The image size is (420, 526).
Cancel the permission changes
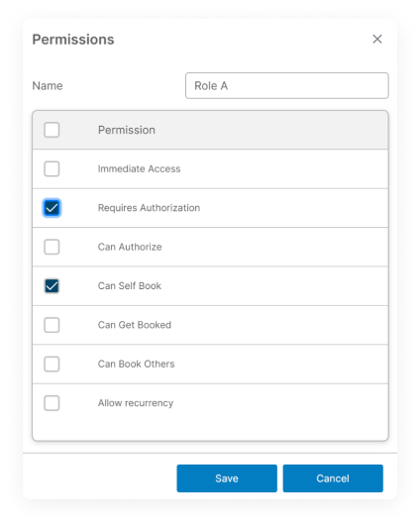coord(333,478)
